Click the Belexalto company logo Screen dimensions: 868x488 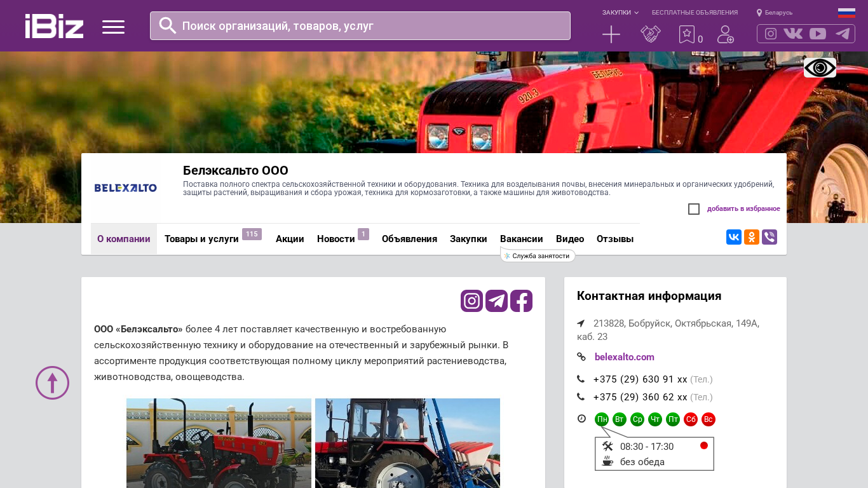126,188
